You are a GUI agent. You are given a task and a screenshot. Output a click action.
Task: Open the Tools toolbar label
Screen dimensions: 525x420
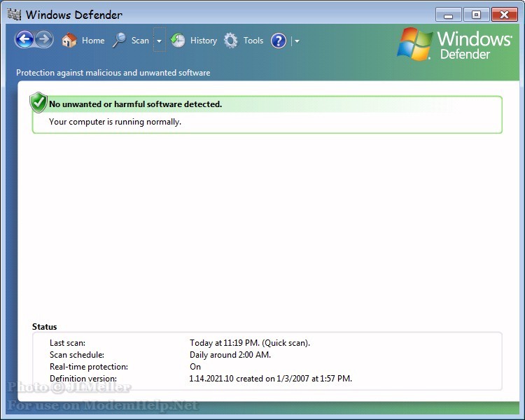[253, 41]
